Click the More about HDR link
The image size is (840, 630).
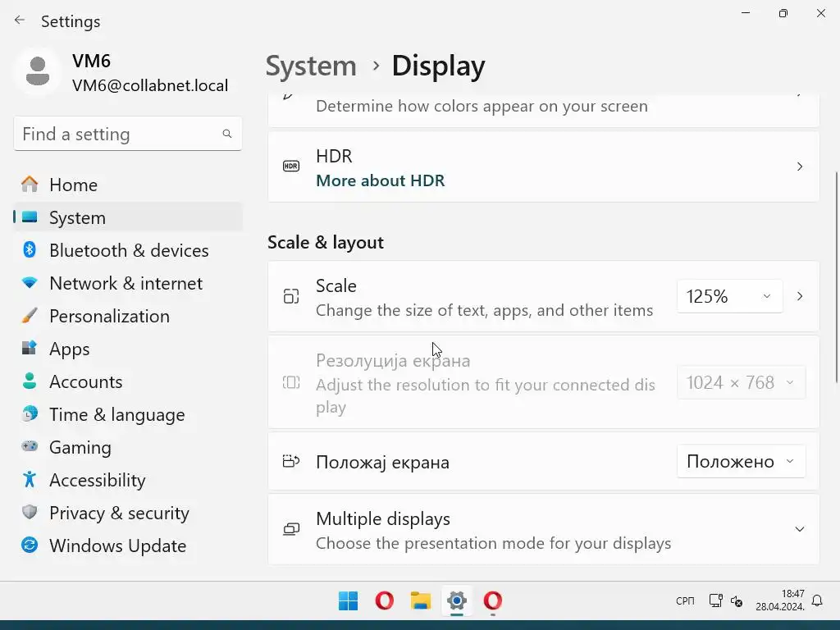[x=380, y=180]
